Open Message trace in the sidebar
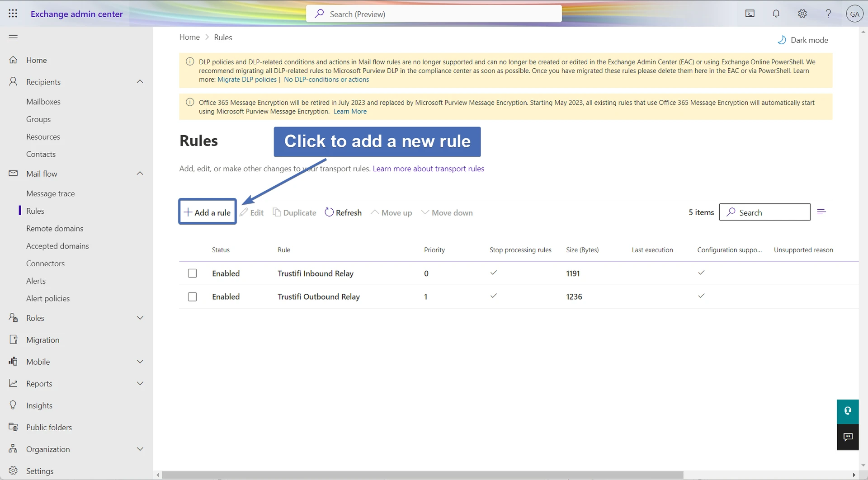This screenshot has height=480, width=868. 50,193
